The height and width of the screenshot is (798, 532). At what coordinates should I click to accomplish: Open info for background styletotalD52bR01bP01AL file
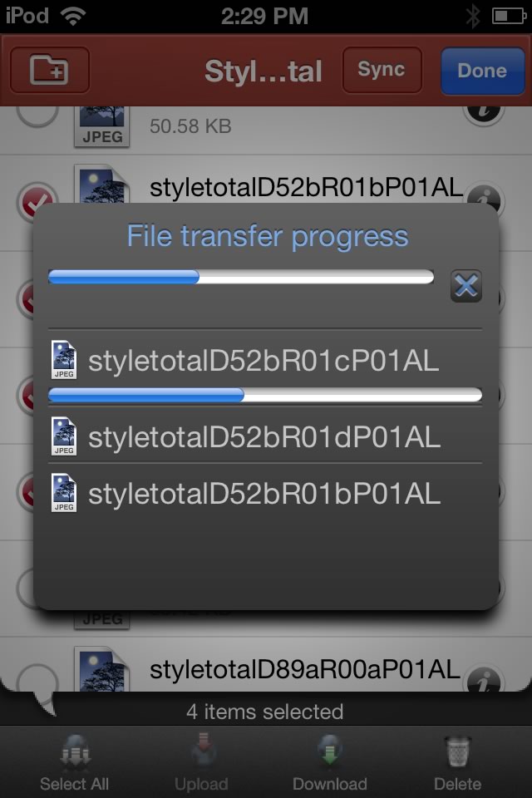484,198
